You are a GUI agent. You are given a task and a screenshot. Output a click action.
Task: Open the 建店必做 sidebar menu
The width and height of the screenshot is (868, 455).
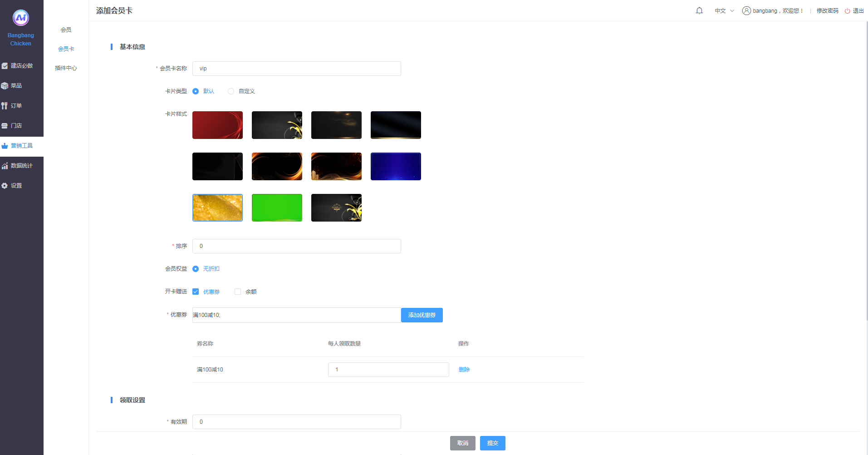22,66
